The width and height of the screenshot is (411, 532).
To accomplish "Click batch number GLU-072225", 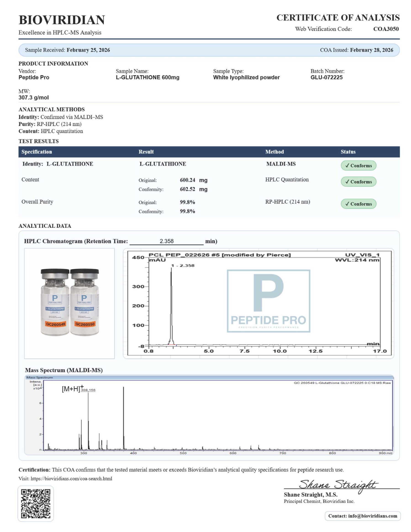I will tap(327, 77).
